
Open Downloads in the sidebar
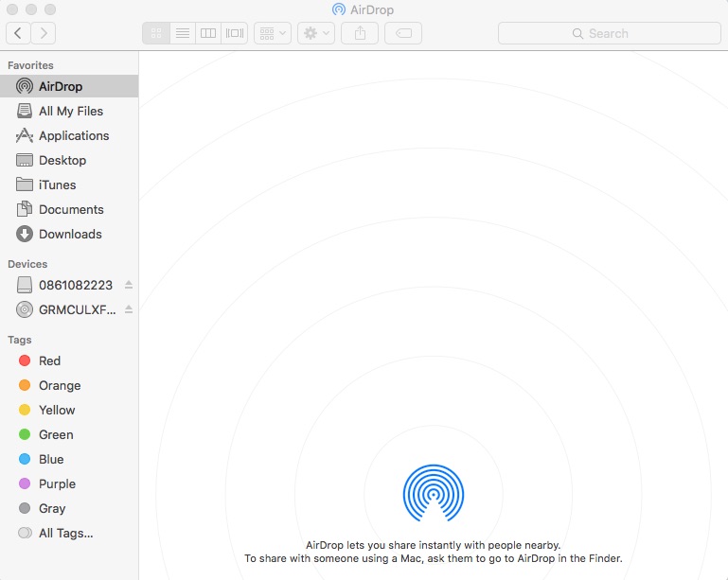tap(69, 234)
